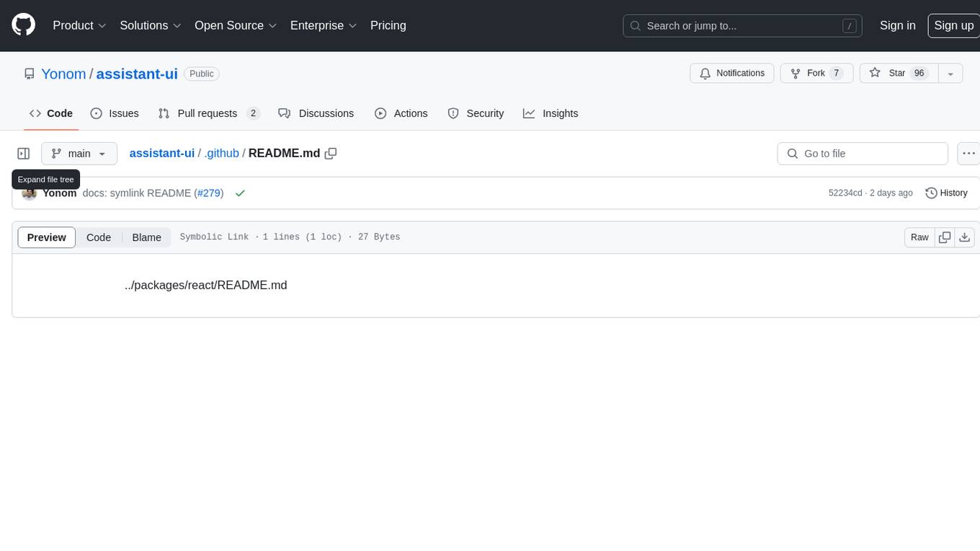The image size is (980, 551).
Task: Expand the Open Source menu
Action: pos(236,25)
